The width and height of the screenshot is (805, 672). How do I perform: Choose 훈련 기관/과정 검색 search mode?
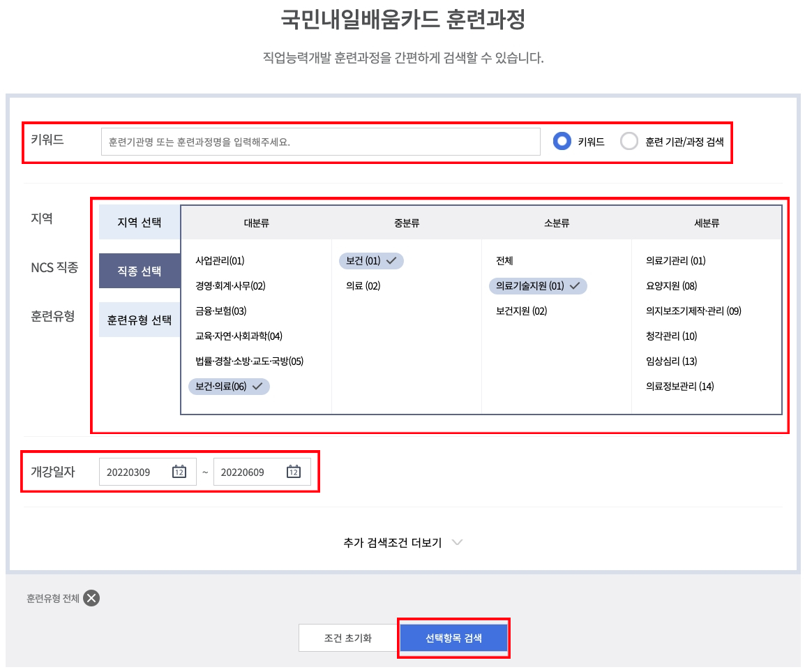(630, 141)
